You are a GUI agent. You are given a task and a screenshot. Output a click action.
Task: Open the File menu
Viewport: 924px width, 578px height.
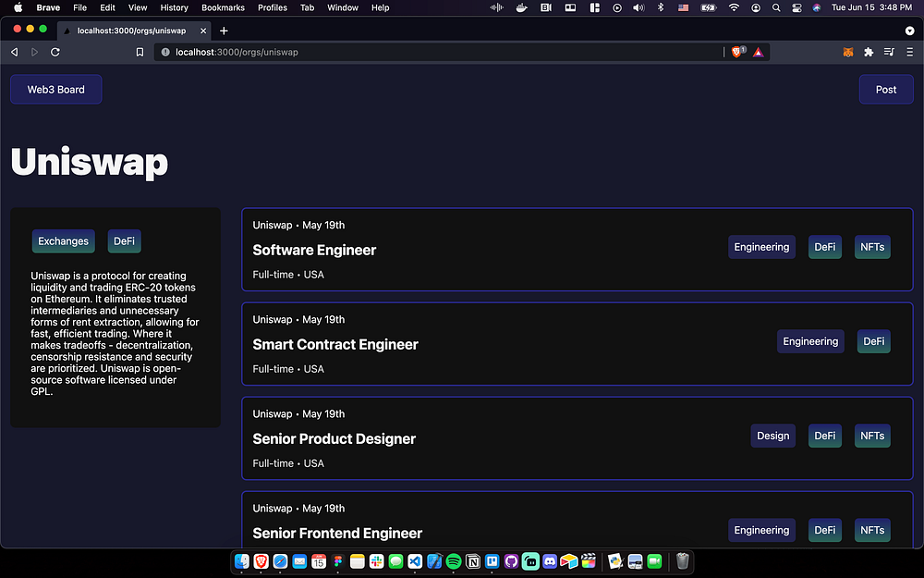(80, 7)
